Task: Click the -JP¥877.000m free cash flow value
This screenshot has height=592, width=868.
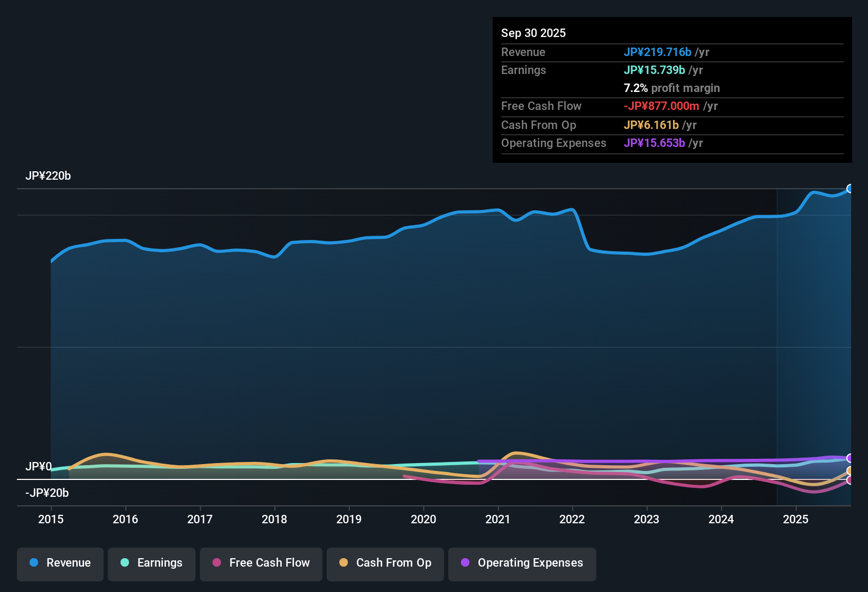Action: (661, 106)
